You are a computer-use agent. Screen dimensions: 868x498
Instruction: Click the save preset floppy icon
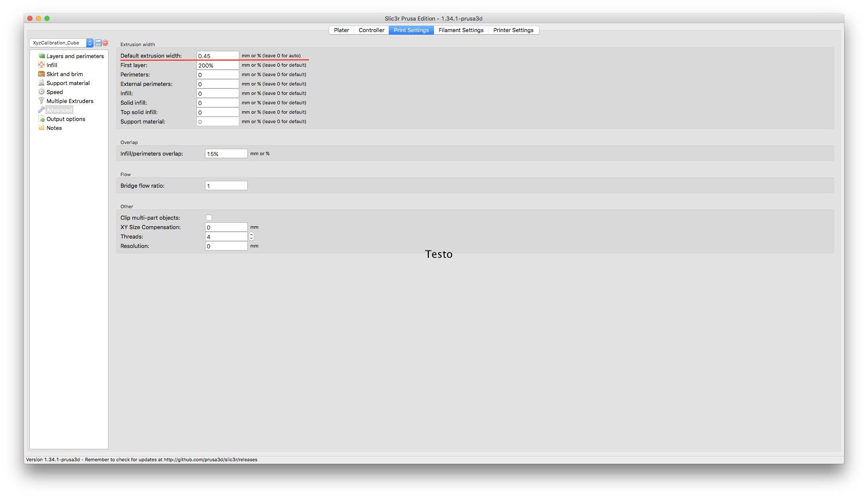coord(98,43)
